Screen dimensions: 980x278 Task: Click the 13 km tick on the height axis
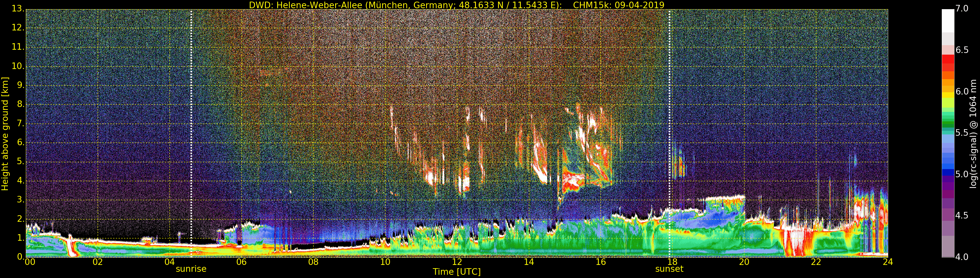[x=18, y=9]
